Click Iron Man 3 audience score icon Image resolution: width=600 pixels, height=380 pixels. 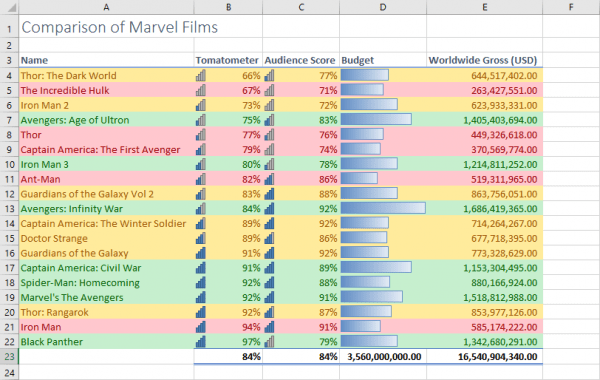pos(269,164)
